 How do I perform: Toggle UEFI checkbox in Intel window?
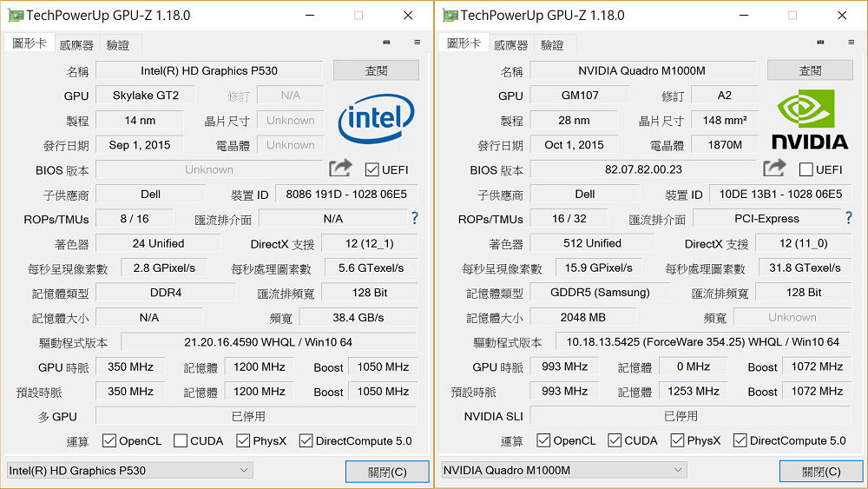click(372, 169)
